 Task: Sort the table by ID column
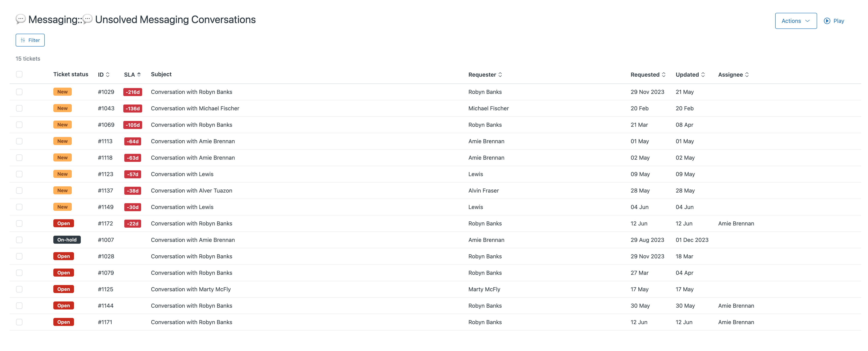pyautogui.click(x=104, y=75)
